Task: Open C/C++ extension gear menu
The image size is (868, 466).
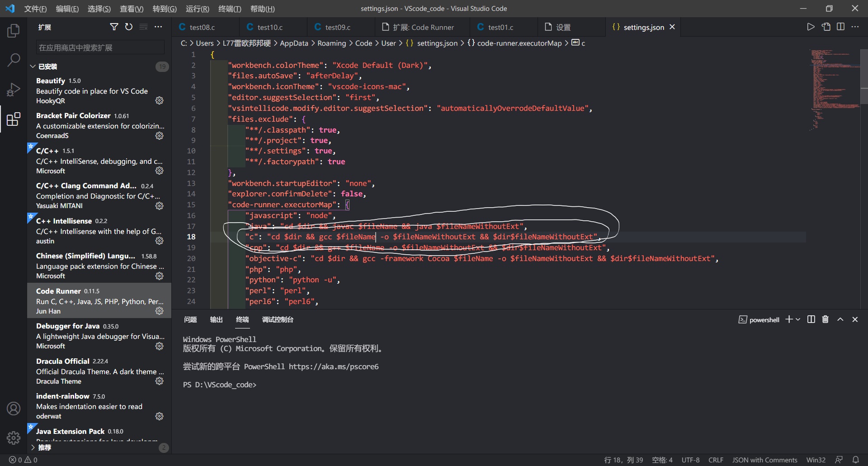Action: (x=159, y=171)
